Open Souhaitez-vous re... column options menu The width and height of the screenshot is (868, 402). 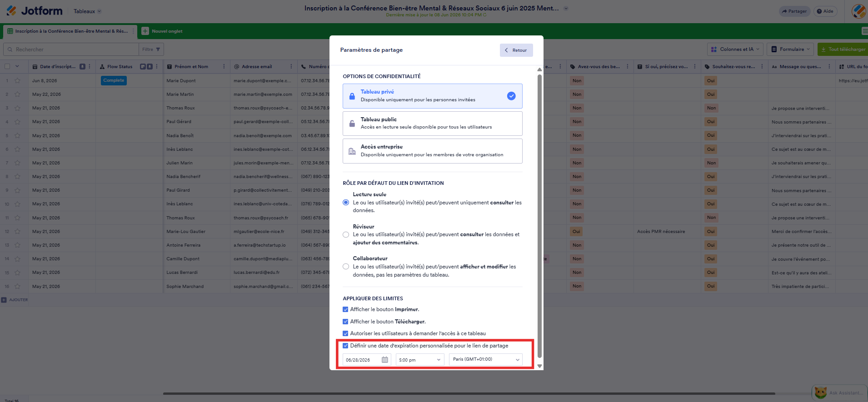(762, 66)
